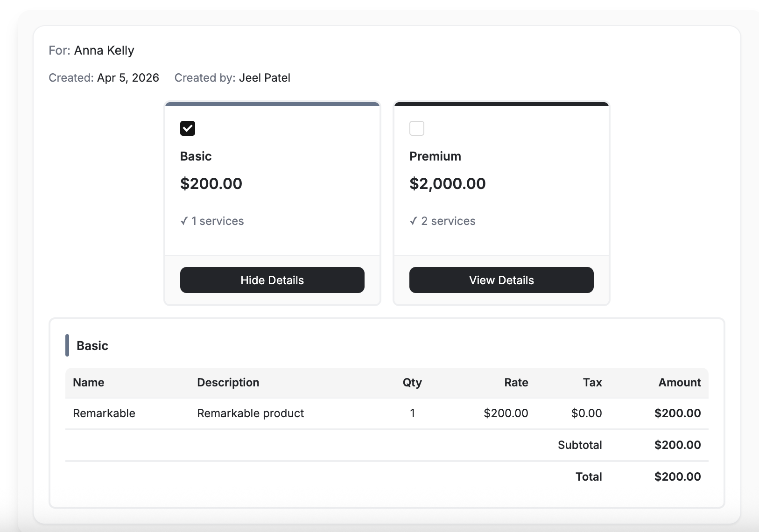
Task: Click the Tax column header
Action: tap(592, 383)
